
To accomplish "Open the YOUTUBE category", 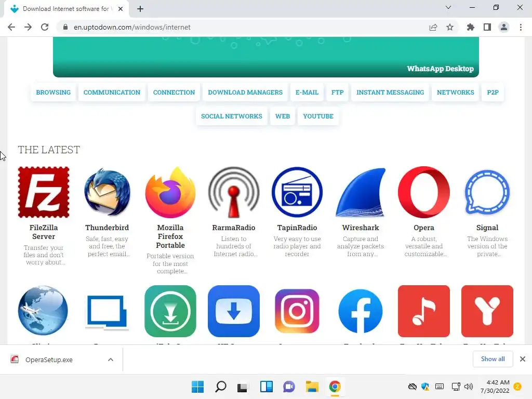I will click(318, 116).
